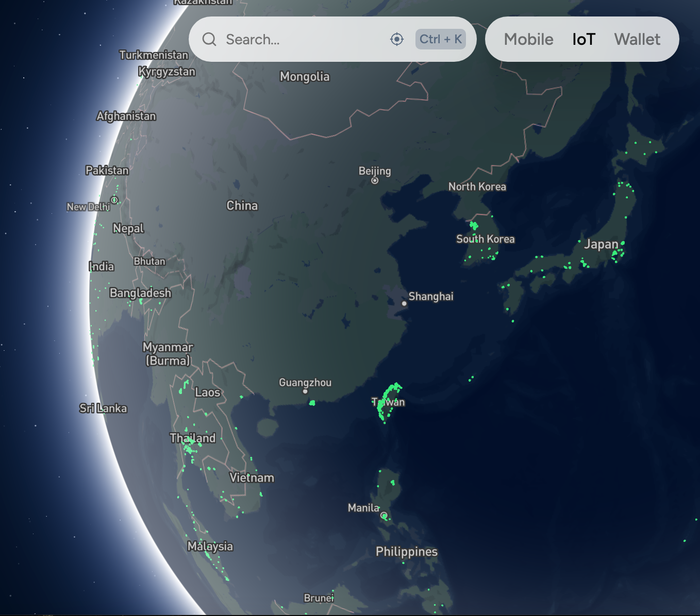Click the Afghanistan country label
This screenshot has width=700, height=616.
tap(126, 116)
